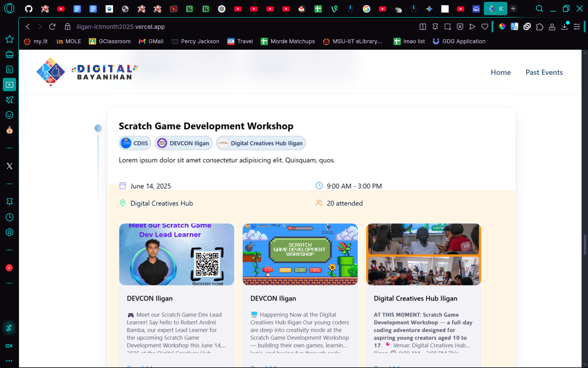This screenshot has height=368, width=588.
Task: Open MSU-IIT eLibrary bookmark
Action: point(352,41)
